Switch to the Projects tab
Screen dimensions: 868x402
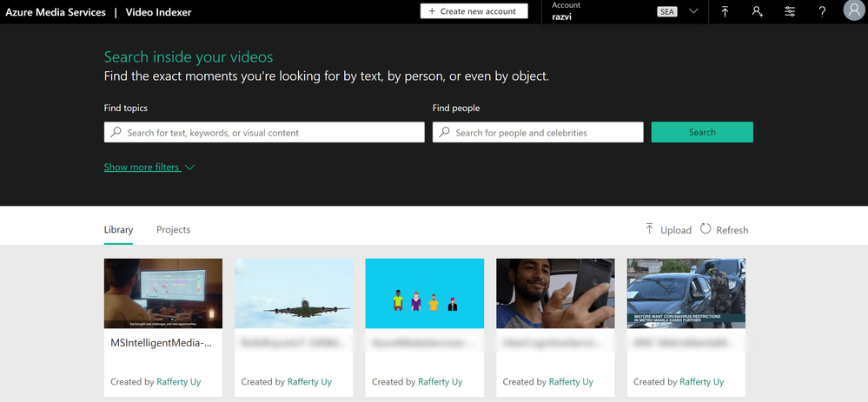(173, 230)
